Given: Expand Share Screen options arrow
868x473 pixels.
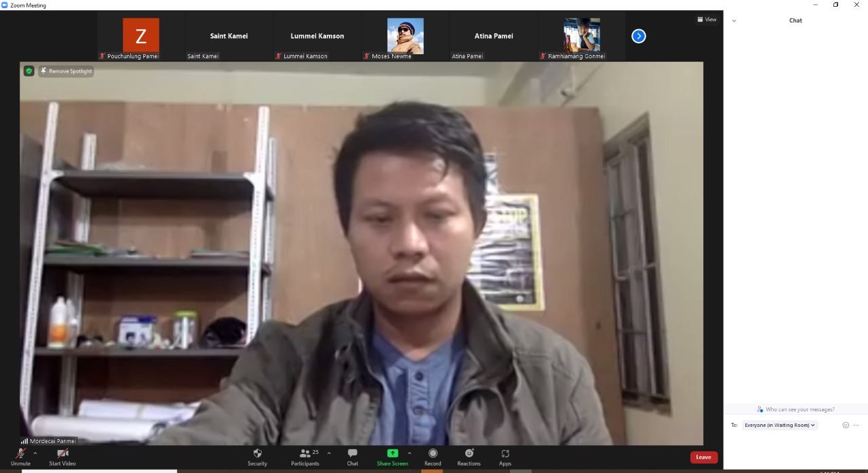Looking at the screenshot, I should click(409, 453).
